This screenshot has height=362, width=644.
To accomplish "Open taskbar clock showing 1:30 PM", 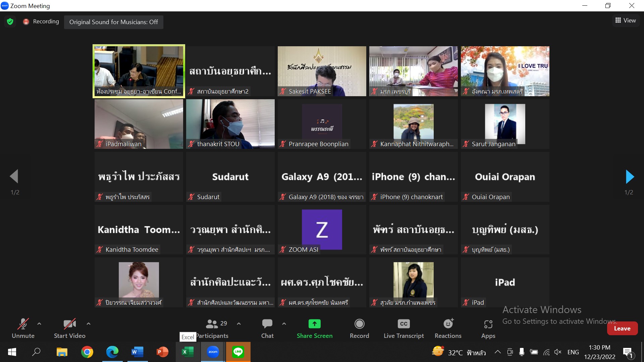I will pos(600,352).
